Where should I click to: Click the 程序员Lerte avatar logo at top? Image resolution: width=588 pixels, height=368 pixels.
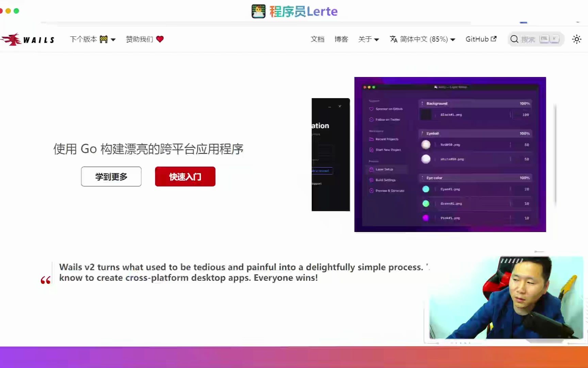point(259,11)
